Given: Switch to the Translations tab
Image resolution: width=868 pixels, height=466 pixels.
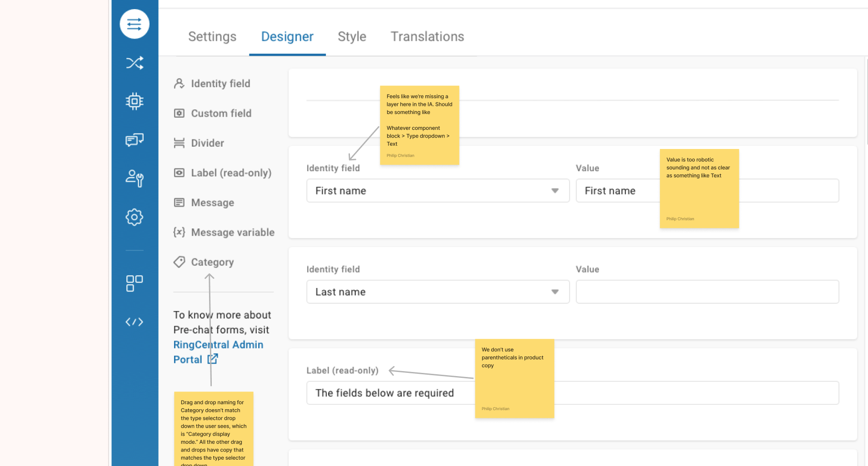Looking at the screenshot, I should coord(428,36).
